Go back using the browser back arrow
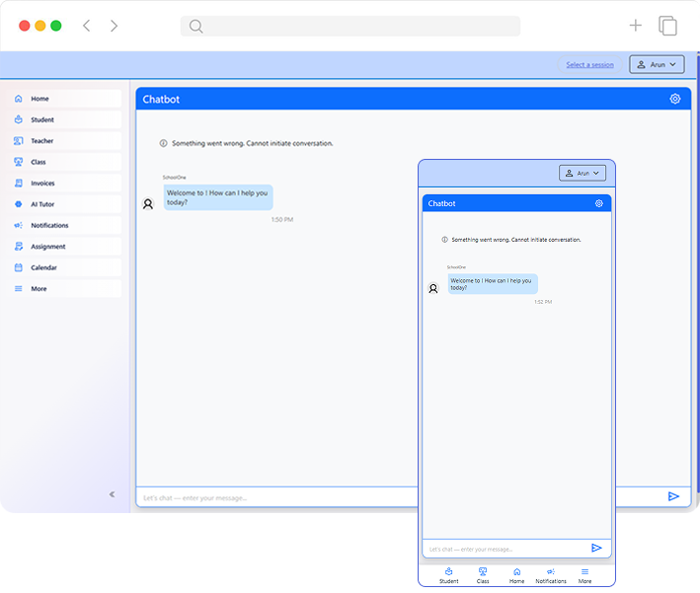 [x=86, y=26]
